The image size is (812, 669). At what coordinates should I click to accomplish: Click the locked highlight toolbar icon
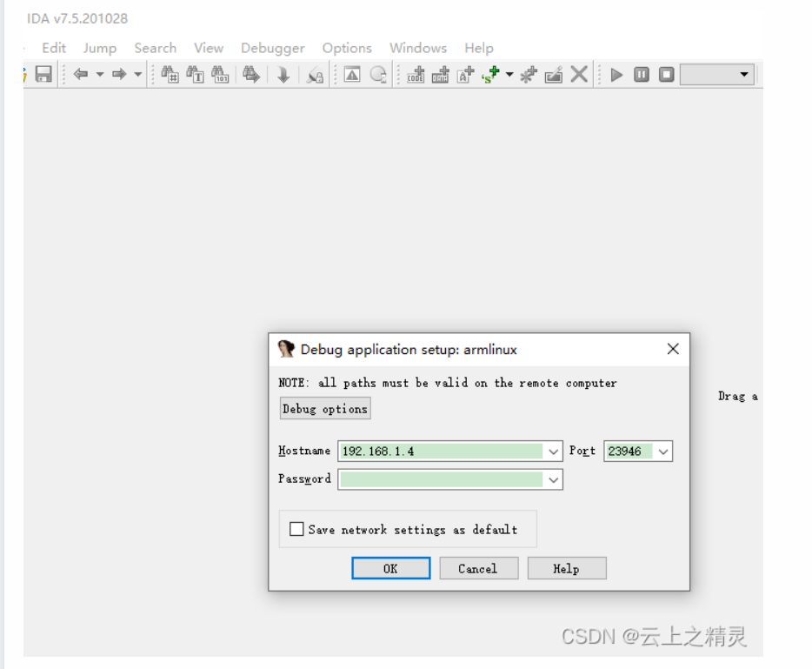pos(315,76)
